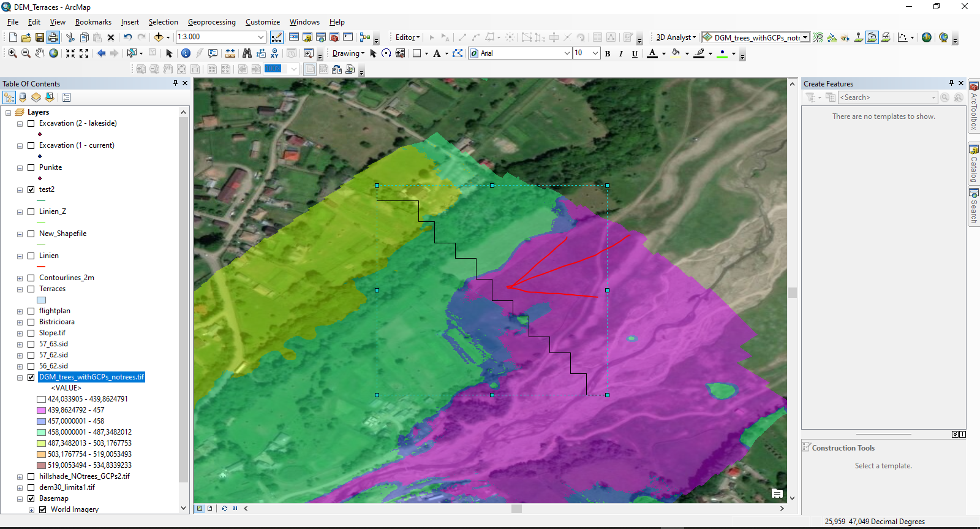Open the Identify tool
Viewport: 980px width, 529px height.
coord(186,53)
